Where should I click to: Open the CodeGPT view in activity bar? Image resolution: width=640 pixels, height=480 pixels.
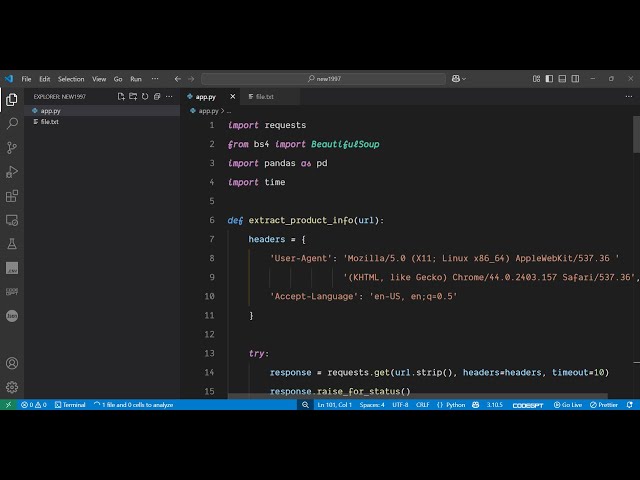pyautogui.click(x=12, y=291)
